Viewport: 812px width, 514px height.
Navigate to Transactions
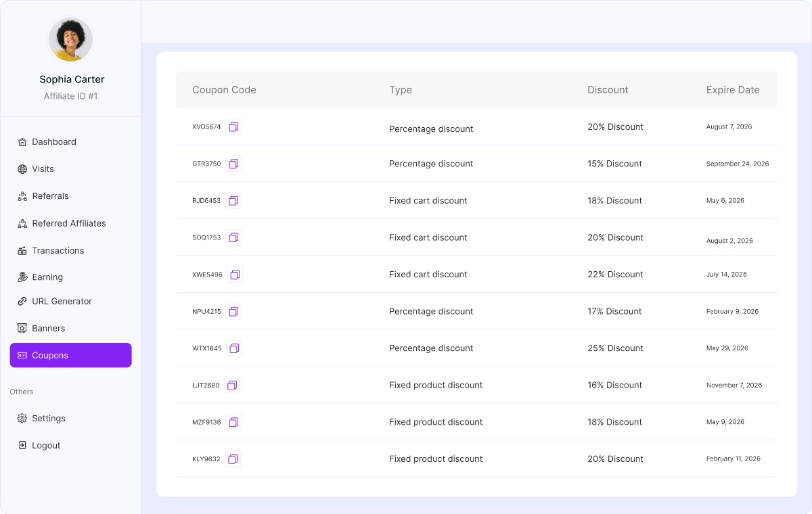58,250
